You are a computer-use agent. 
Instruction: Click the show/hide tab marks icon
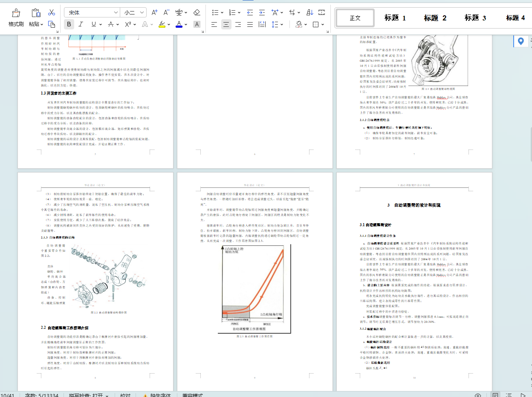[322, 13]
